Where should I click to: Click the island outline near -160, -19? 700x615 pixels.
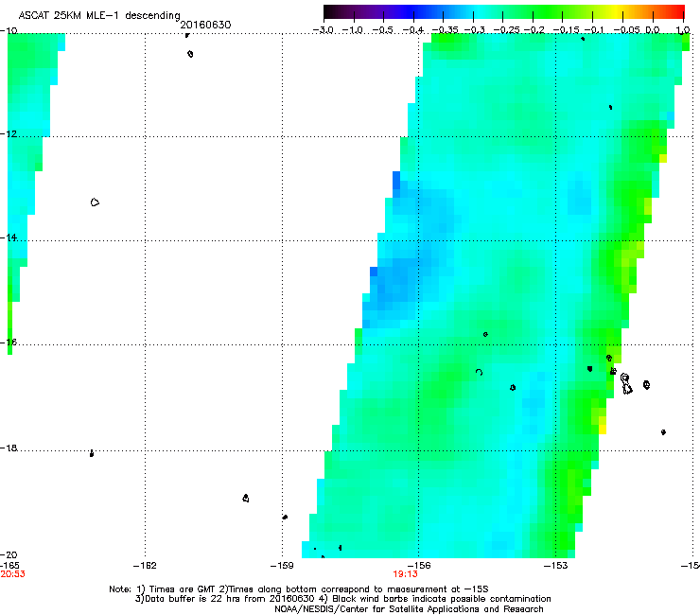246,498
